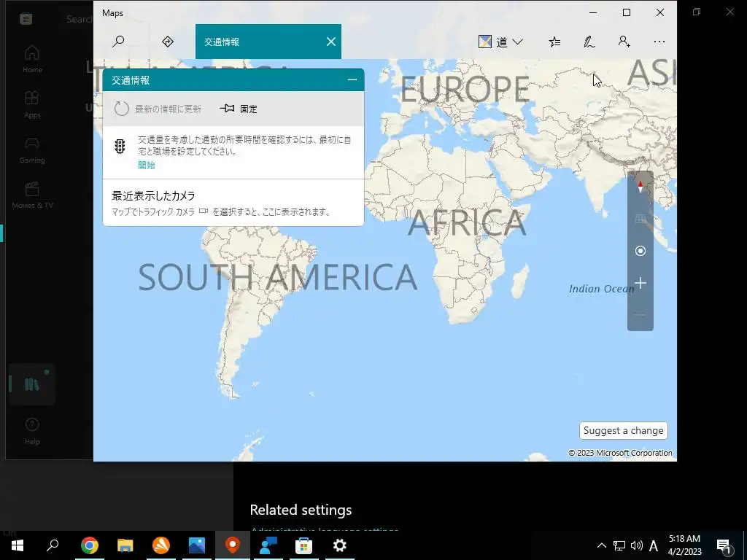Click the IME input mode A indicator
This screenshot has height=560, width=747.
[654, 545]
